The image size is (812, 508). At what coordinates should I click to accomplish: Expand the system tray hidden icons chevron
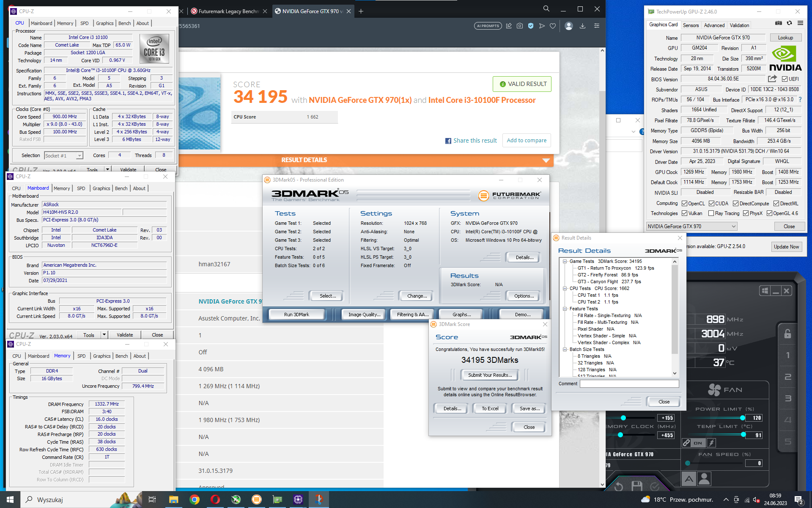(726, 500)
